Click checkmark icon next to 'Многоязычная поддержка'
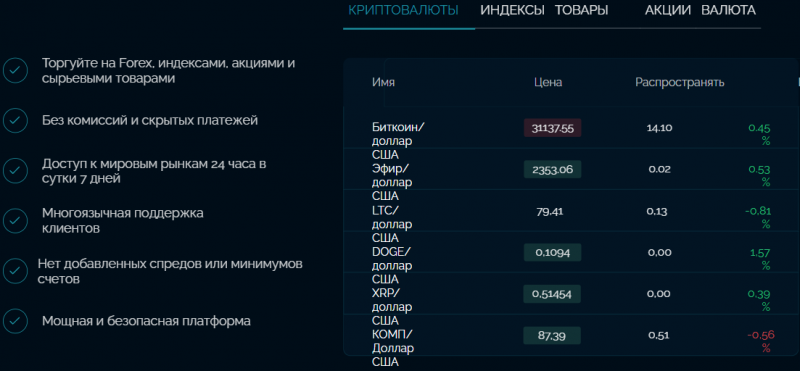 [x=15, y=220]
